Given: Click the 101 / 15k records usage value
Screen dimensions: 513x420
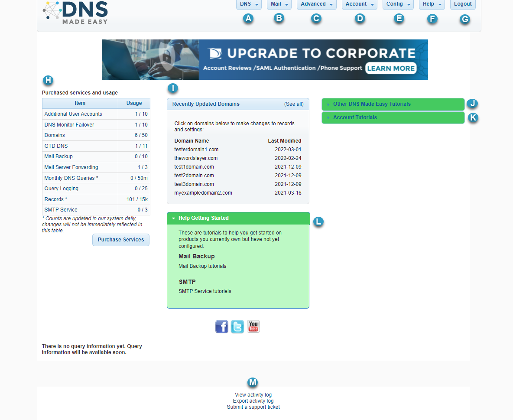Looking at the screenshot, I should [x=137, y=199].
